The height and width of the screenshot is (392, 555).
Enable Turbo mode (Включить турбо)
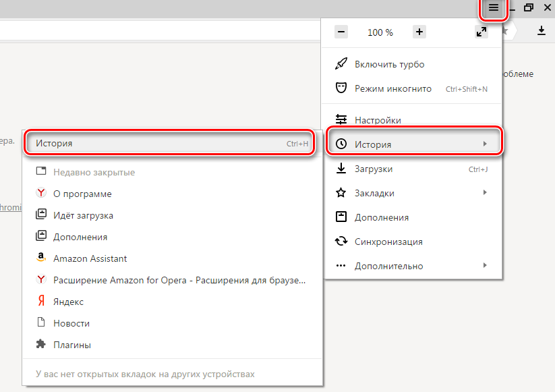click(389, 64)
